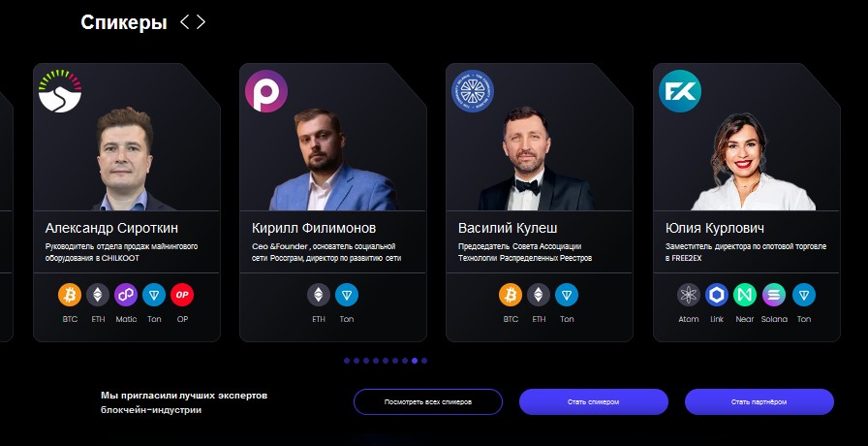Select the Matic coin icon on Сироткин's card

[x=126, y=295]
